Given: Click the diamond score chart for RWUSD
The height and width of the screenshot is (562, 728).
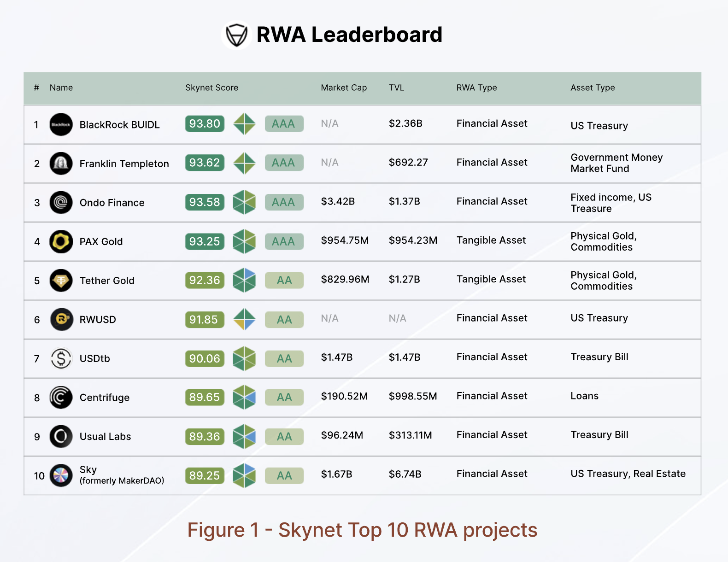Looking at the screenshot, I should click(x=244, y=319).
